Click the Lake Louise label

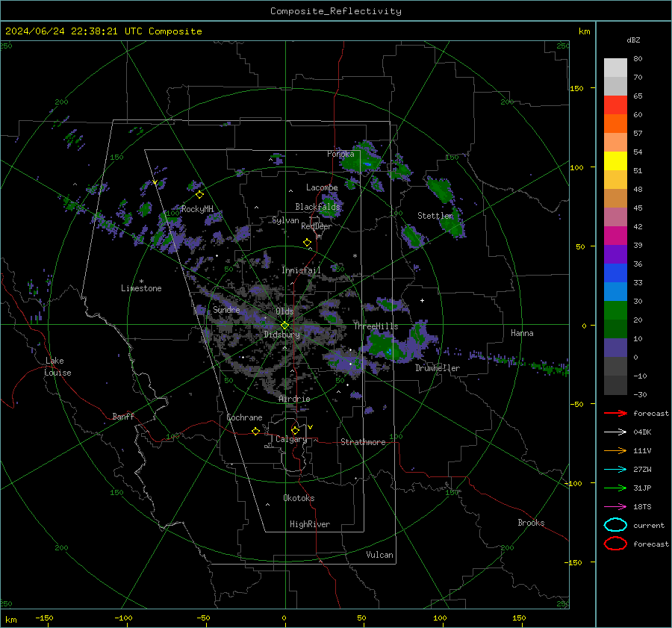(57, 367)
